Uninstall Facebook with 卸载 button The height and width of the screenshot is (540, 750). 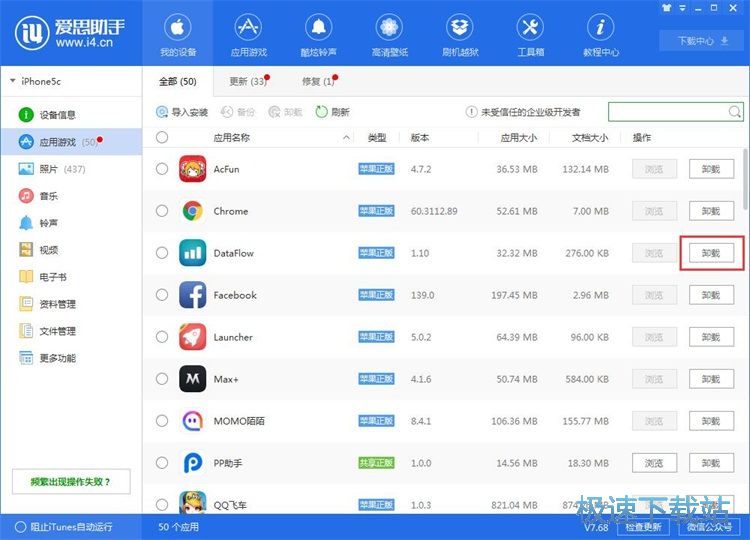point(711,295)
